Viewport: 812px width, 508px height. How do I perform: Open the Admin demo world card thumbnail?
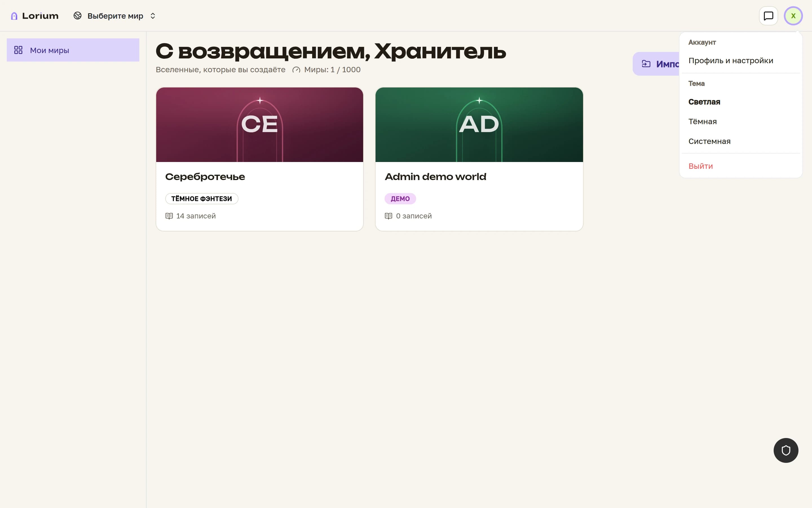point(479,125)
